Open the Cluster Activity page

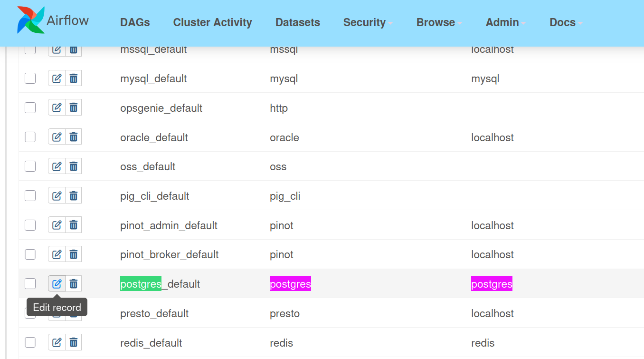point(212,22)
